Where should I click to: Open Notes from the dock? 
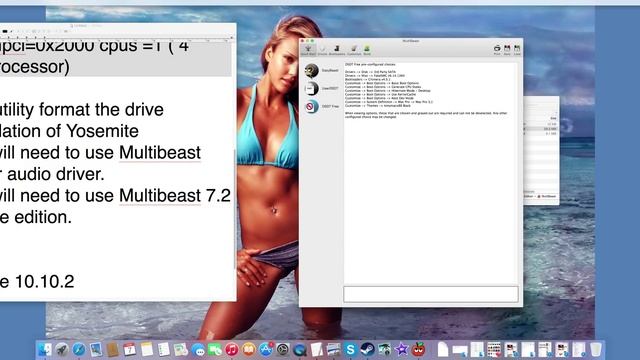coord(147,349)
